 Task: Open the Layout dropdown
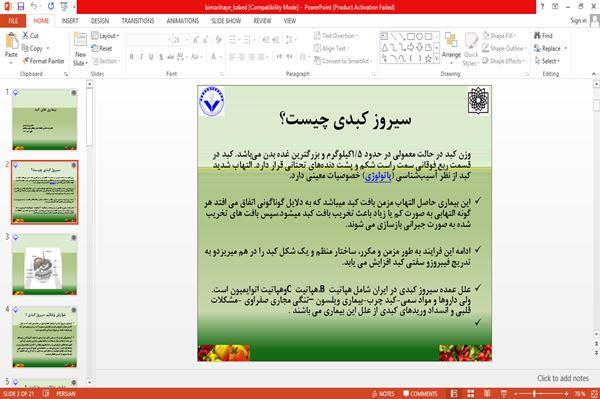tap(105, 36)
